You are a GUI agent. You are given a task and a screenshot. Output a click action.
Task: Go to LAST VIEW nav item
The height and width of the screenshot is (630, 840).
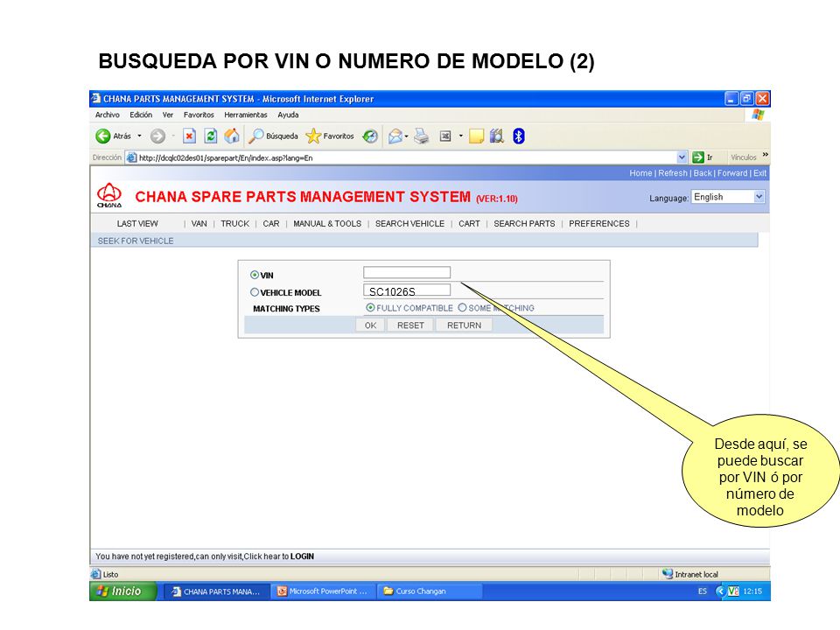(x=137, y=223)
